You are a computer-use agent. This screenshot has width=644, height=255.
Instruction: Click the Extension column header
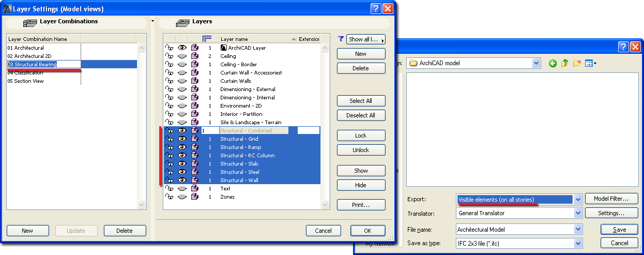point(309,39)
